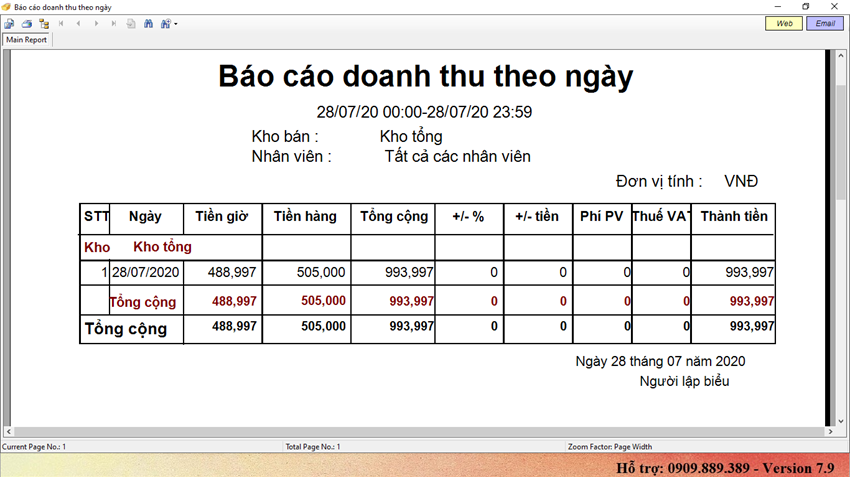Click '488,997' in the 28/07/2020 row
Image resolution: width=850 pixels, height=477 pixels.
pyautogui.click(x=232, y=273)
